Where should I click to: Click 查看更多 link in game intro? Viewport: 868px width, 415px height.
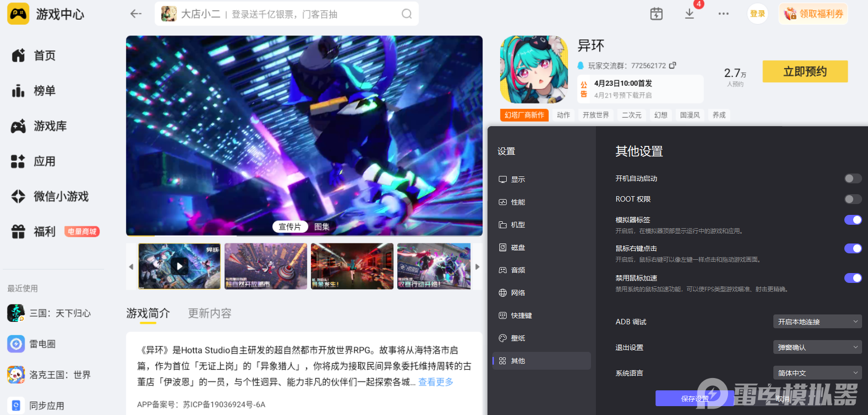(436, 382)
